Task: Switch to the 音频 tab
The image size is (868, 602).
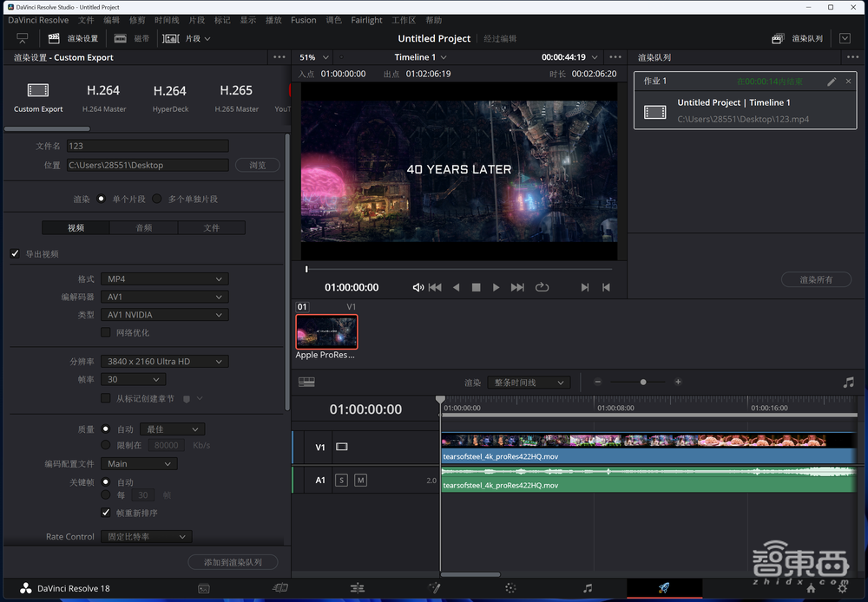Action: tap(144, 227)
